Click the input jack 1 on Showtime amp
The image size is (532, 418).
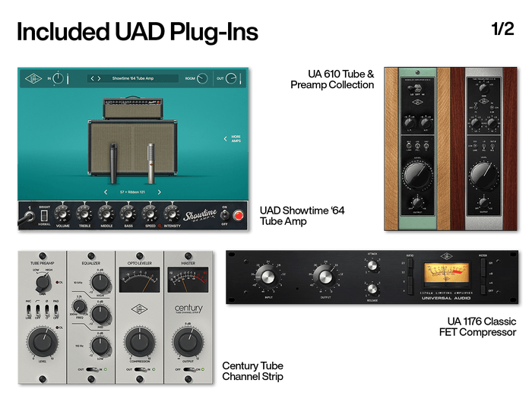(x=30, y=216)
